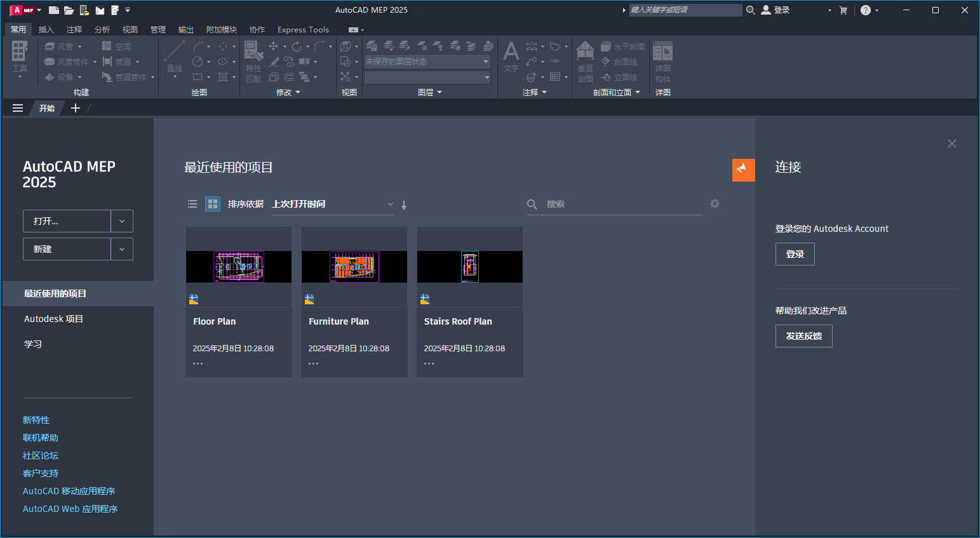This screenshot has width=980, height=538.
Task: Open the Express Tools ribbon tab
Action: tap(303, 29)
